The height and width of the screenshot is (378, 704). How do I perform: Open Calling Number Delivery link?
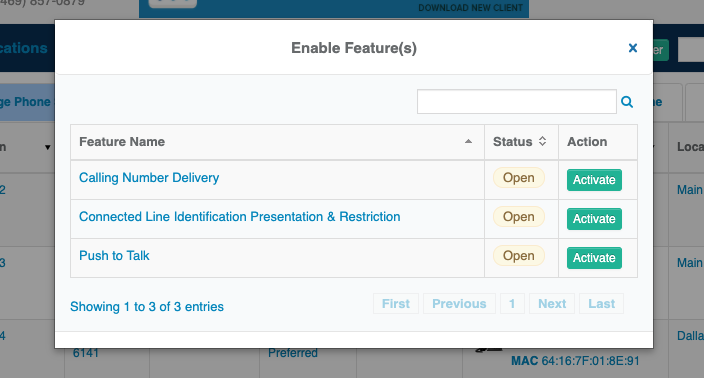(x=149, y=178)
